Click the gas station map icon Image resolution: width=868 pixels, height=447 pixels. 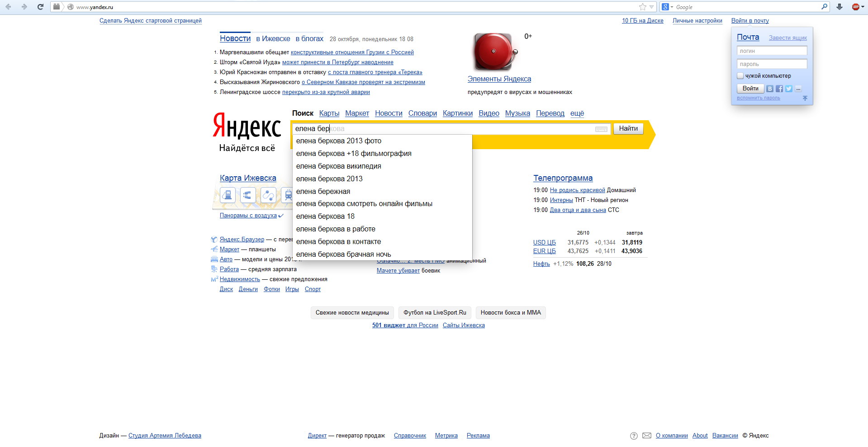coord(228,195)
